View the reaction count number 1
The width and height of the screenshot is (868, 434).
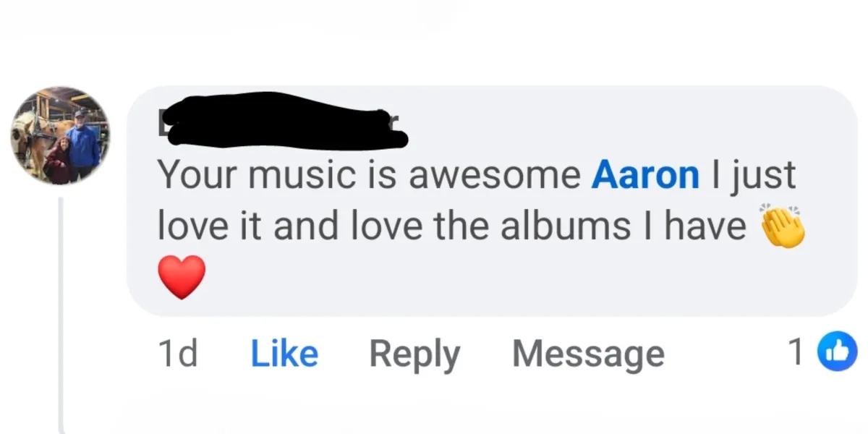796,354
